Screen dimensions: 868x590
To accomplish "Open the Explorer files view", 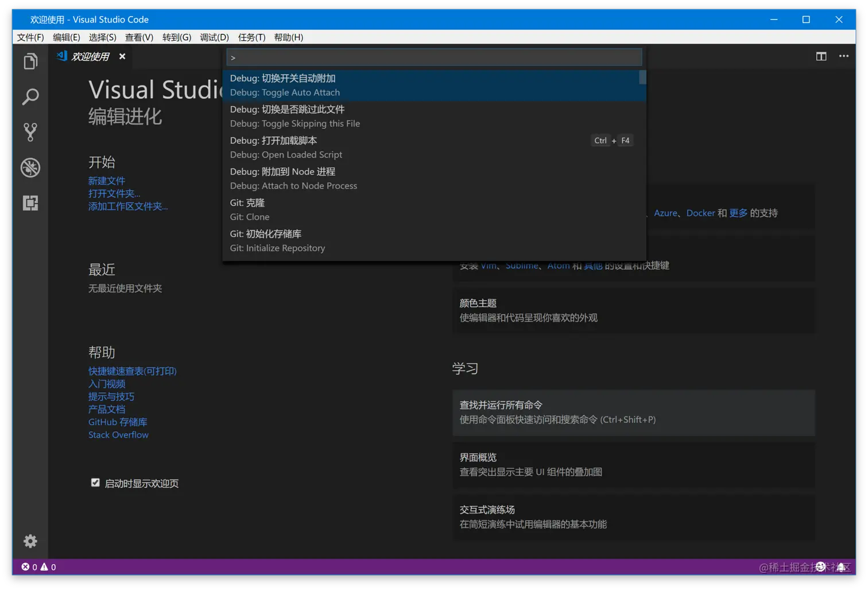I will (30, 61).
